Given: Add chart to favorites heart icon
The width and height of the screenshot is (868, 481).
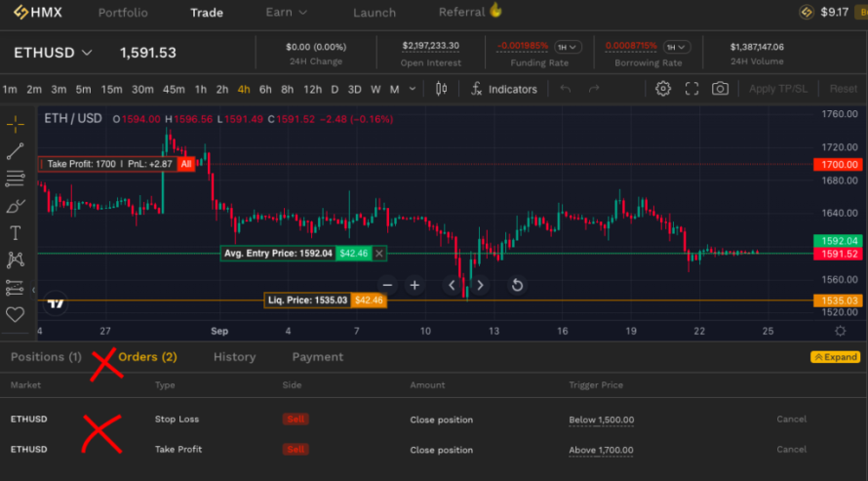Looking at the screenshot, I should pos(15,314).
